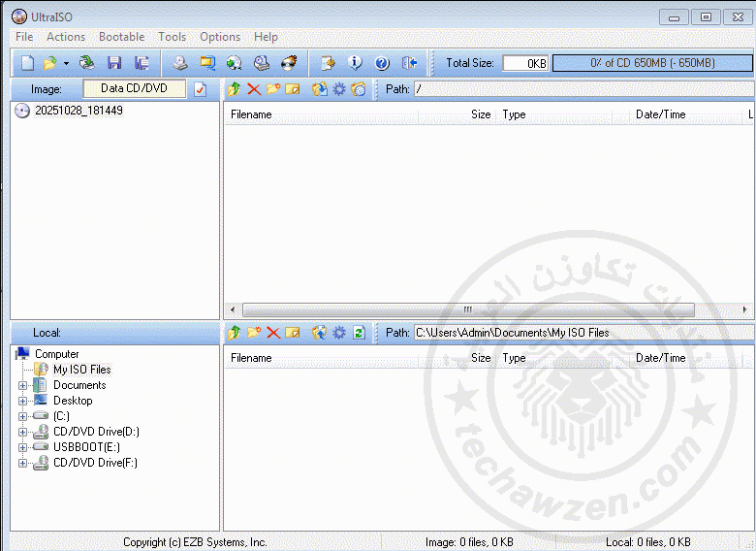
Task: Click the Convert disc icon with green arrow
Action: coord(235,63)
